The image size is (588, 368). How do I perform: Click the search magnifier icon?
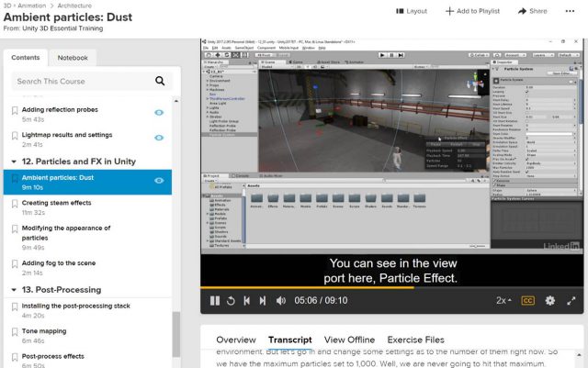click(x=160, y=81)
